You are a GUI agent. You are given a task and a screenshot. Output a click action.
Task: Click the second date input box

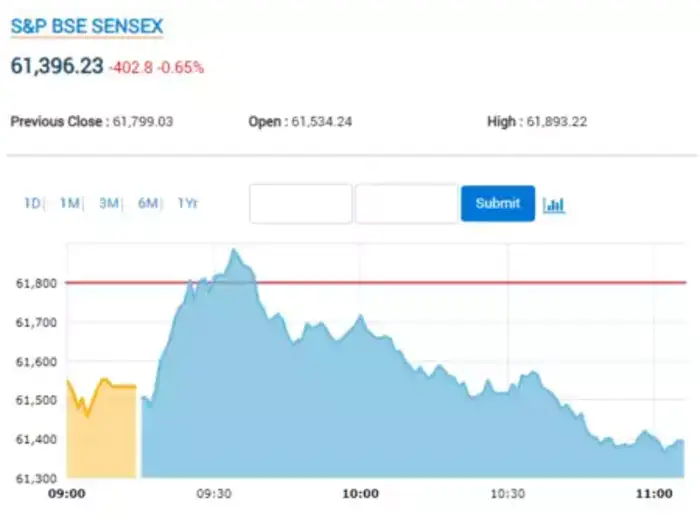click(x=406, y=203)
